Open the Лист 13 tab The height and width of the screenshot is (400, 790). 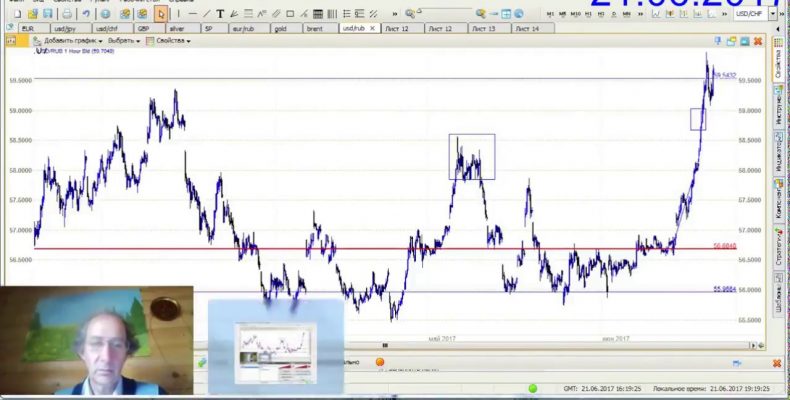point(489,29)
